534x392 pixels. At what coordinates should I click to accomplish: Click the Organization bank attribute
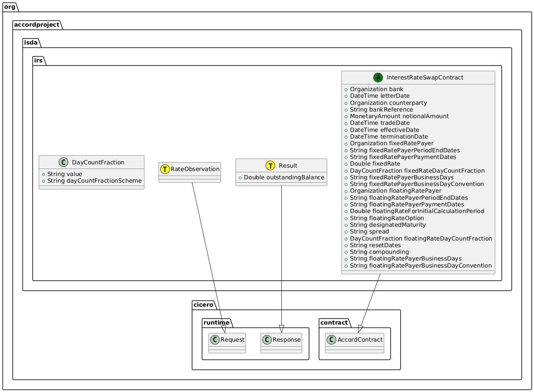pyautogui.click(x=376, y=89)
